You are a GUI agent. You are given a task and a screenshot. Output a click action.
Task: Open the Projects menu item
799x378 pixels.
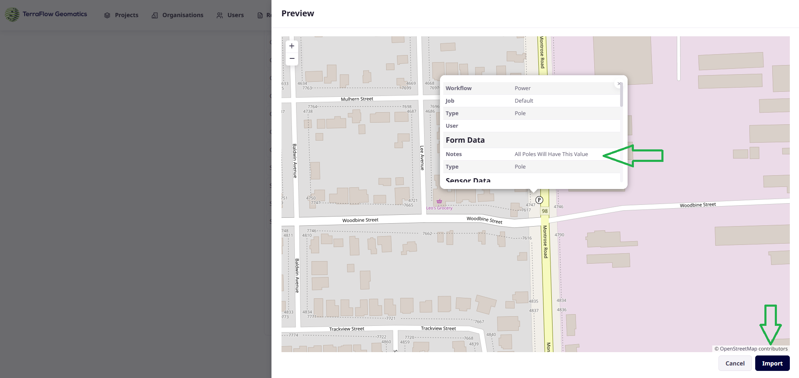[x=121, y=15]
